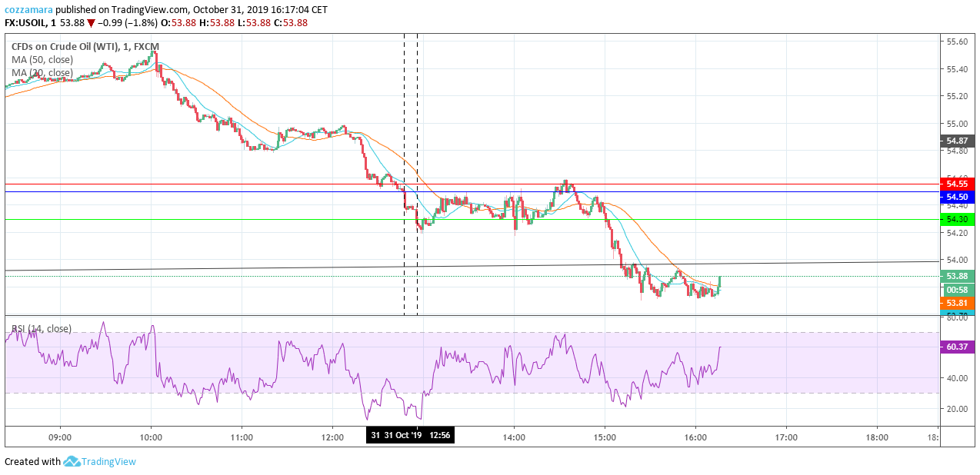Click the RSI (14, close) indicator label
Viewport: 980px width, 475px height.
tap(42, 329)
